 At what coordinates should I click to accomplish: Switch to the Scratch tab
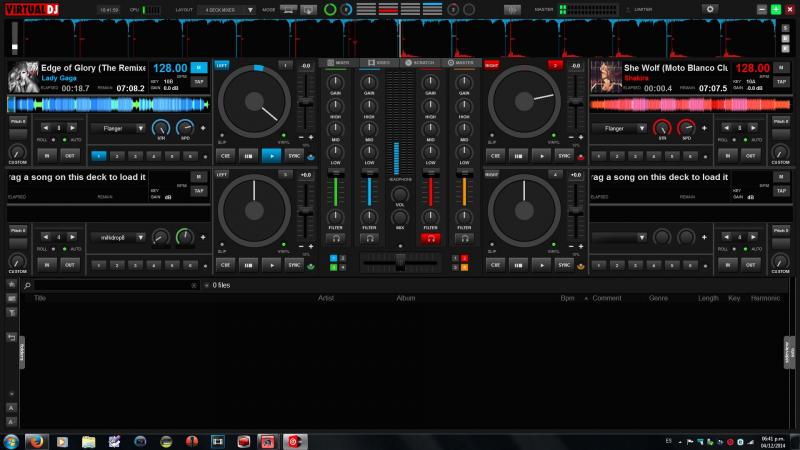pyautogui.click(x=419, y=63)
